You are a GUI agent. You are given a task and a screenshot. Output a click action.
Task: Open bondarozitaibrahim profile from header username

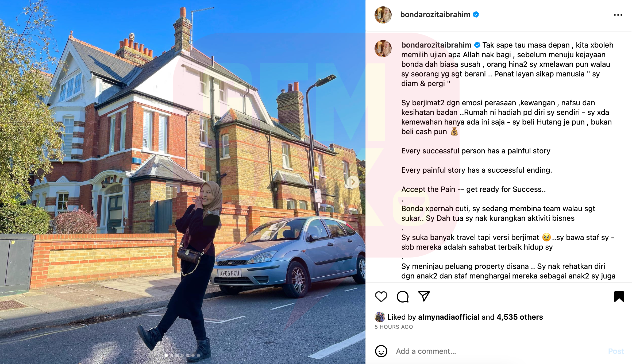(435, 14)
